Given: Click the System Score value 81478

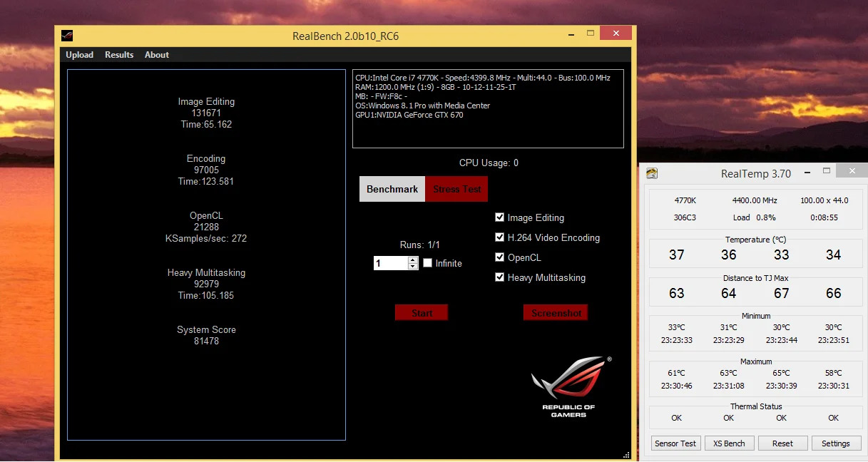Looking at the screenshot, I should tap(206, 342).
